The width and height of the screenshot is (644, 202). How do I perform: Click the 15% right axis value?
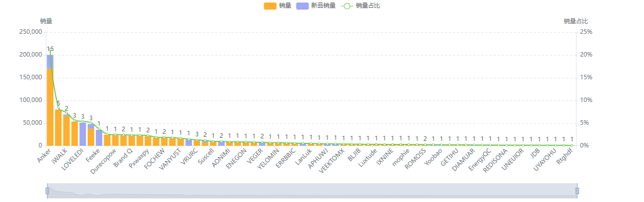(x=586, y=77)
